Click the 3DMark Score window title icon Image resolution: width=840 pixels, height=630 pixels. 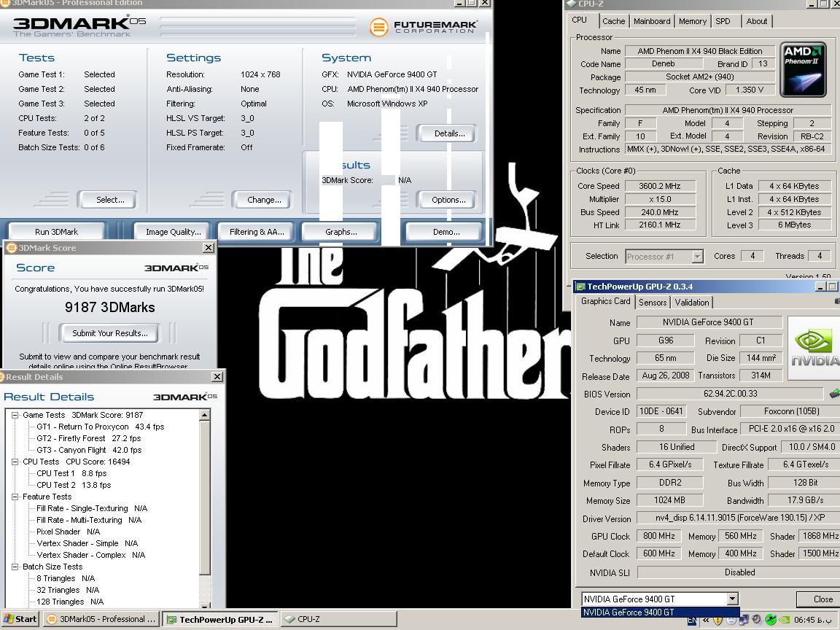[11, 247]
